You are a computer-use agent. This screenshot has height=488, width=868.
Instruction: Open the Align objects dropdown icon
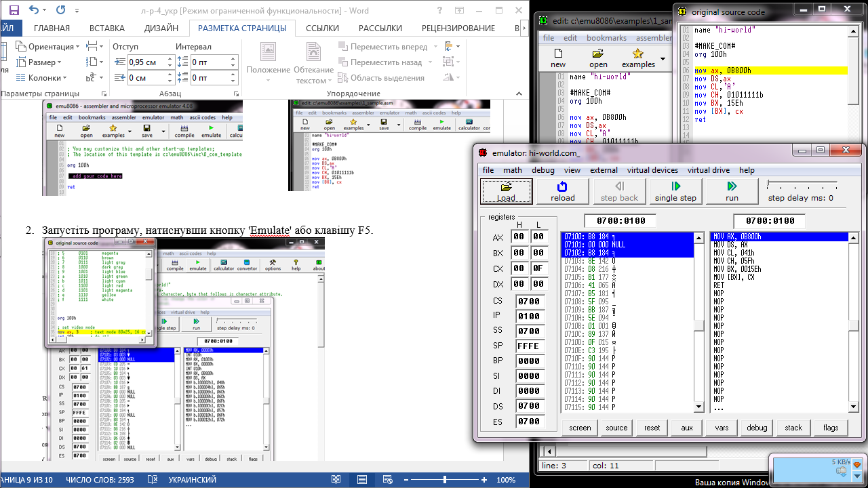451,46
